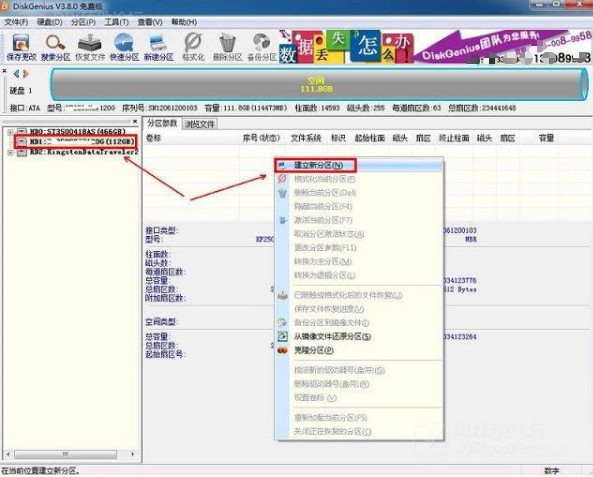This screenshot has width=593, height=477.
Task: Open the 文件(F) menu
Action: click(16, 22)
